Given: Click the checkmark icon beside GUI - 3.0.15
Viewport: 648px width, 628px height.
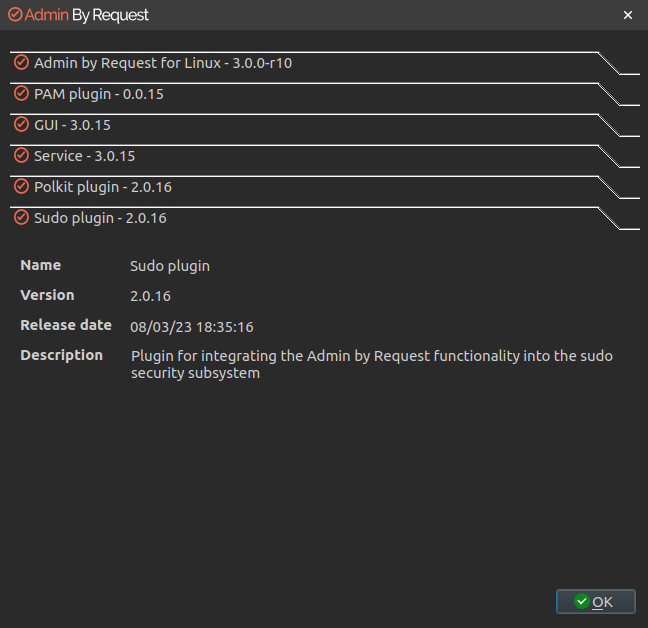Looking at the screenshot, I should point(21,124).
